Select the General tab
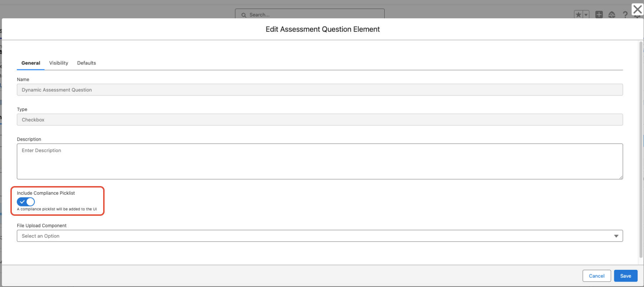 pos(31,63)
